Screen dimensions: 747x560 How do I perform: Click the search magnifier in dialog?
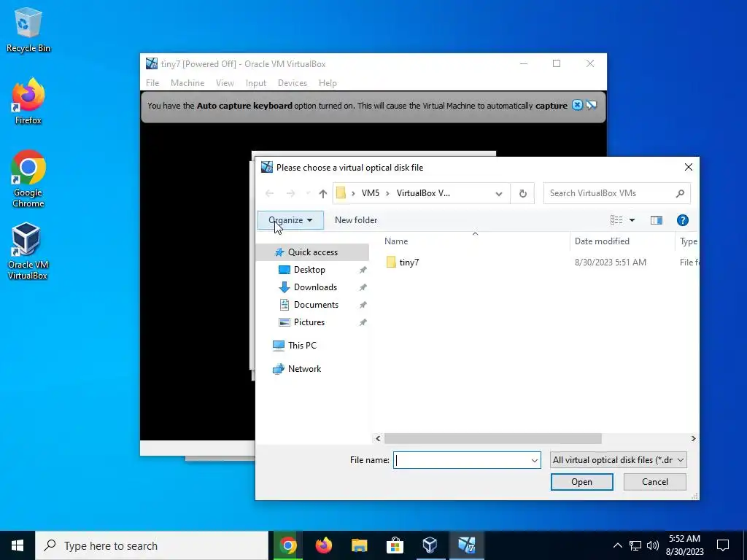point(680,193)
